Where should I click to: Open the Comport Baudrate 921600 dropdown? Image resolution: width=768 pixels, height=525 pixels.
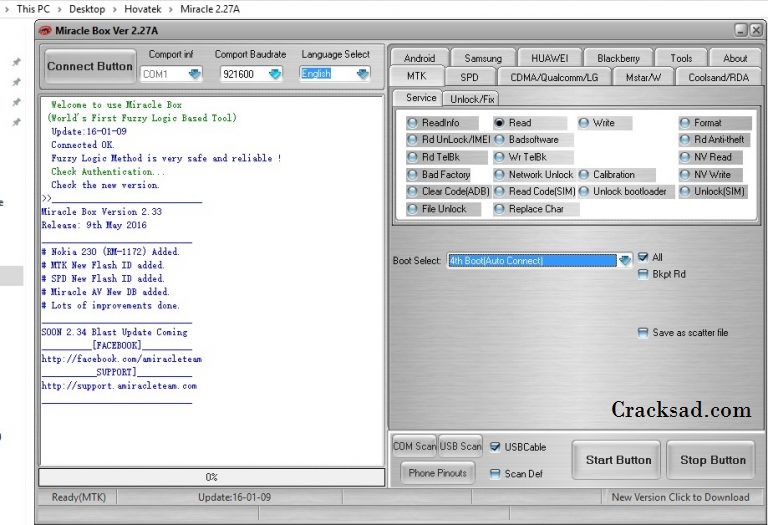[275, 74]
